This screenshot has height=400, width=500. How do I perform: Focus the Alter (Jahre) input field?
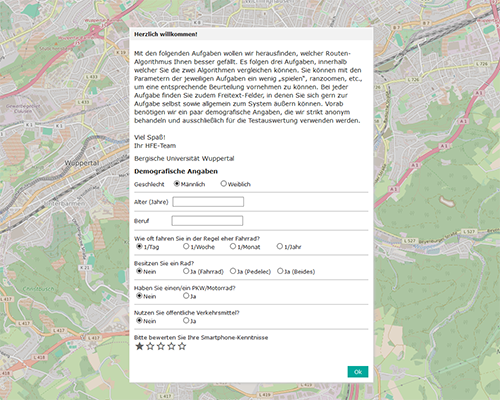tap(208, 202)
